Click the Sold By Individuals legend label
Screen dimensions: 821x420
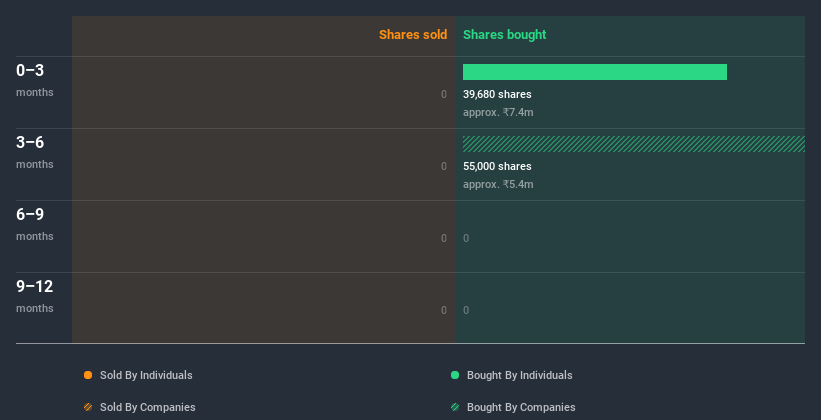pos(146,375)
